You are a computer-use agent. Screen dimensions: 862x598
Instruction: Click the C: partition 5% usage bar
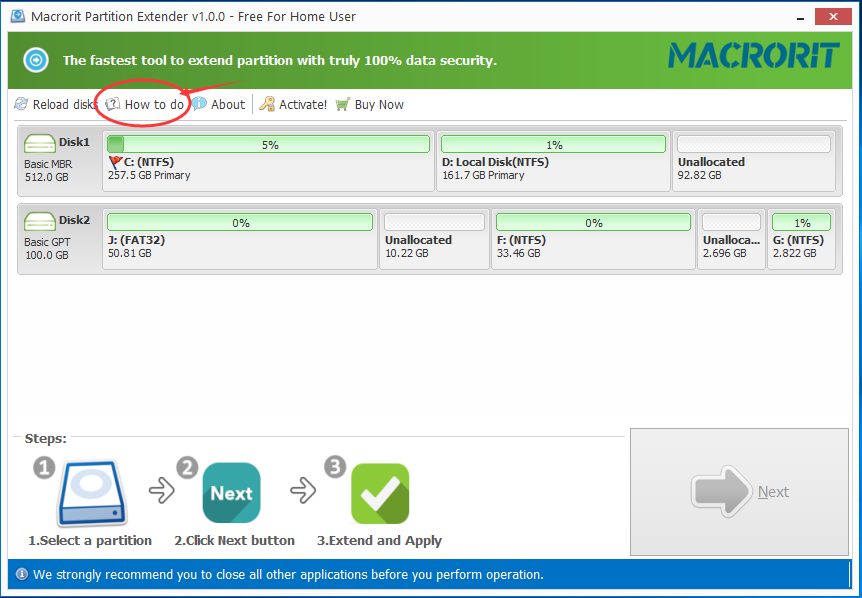pyautogui.click(x=268, y=144)
